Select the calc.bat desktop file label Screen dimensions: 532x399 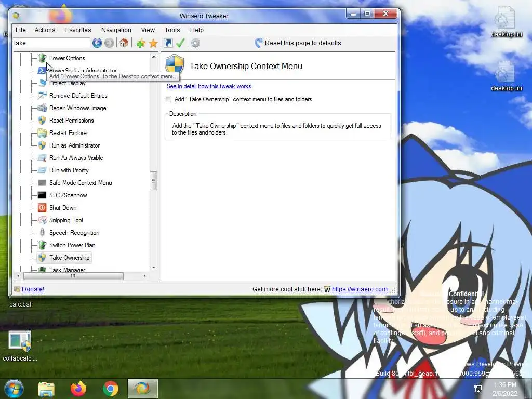20,304
